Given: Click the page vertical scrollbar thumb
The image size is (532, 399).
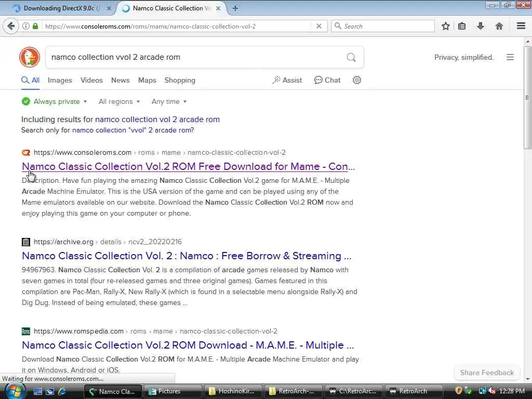Looking at the screenshot, I should tap(527, 98).
